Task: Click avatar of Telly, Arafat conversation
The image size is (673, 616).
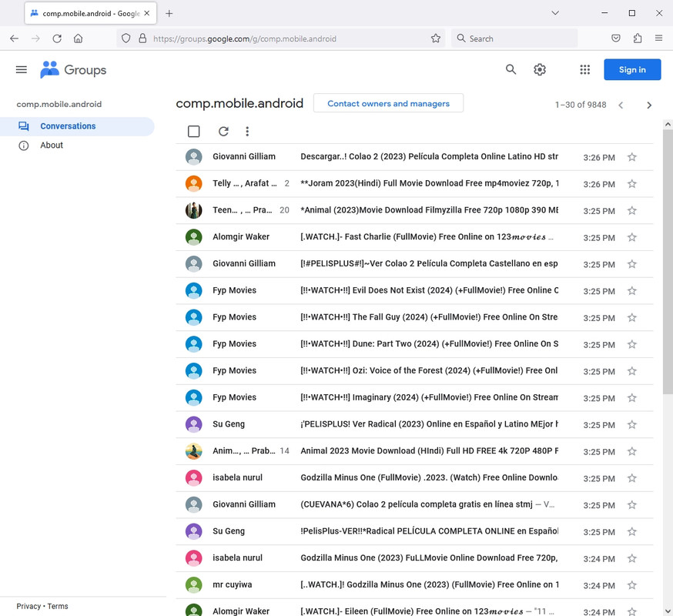Action: 193,183
